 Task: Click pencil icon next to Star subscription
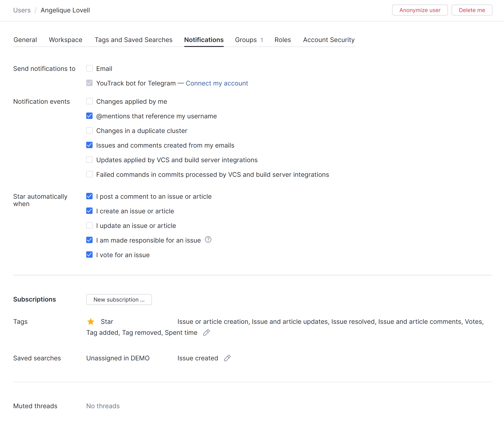pyautogui.click(x=206, y=332)
